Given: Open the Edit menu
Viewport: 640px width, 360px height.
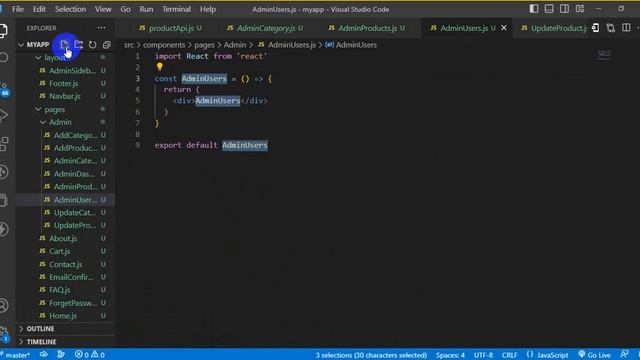Looking at the screenshot, I should click(x=39, y=9).
